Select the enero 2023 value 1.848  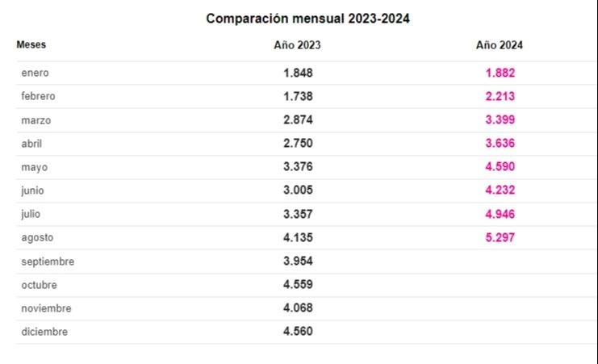[x=298, y=73]
